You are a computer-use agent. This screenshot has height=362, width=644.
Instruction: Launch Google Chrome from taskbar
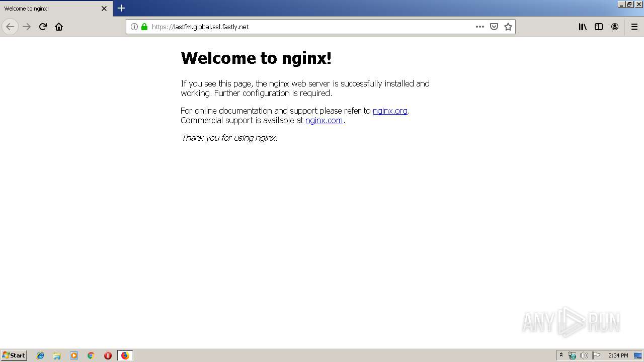91,355
